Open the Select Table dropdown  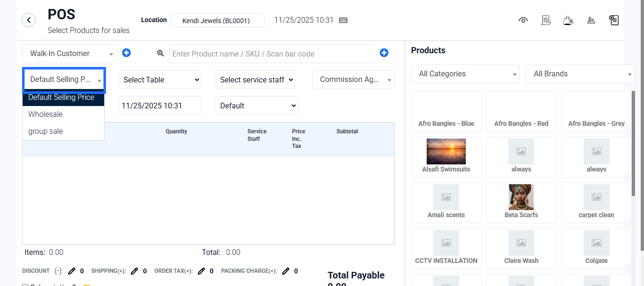click(160, 80)
